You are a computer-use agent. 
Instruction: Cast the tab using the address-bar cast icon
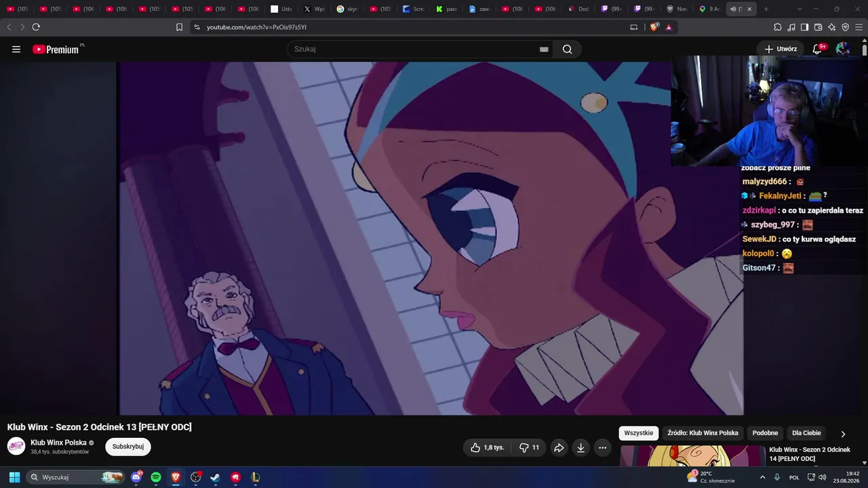click(x=634, y=27)
